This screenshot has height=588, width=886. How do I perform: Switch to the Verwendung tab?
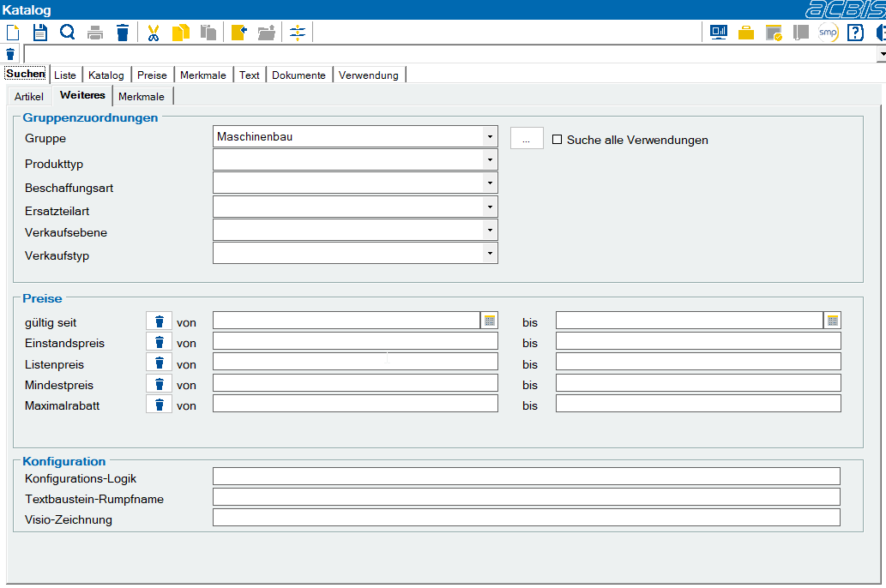coord(369,75)
